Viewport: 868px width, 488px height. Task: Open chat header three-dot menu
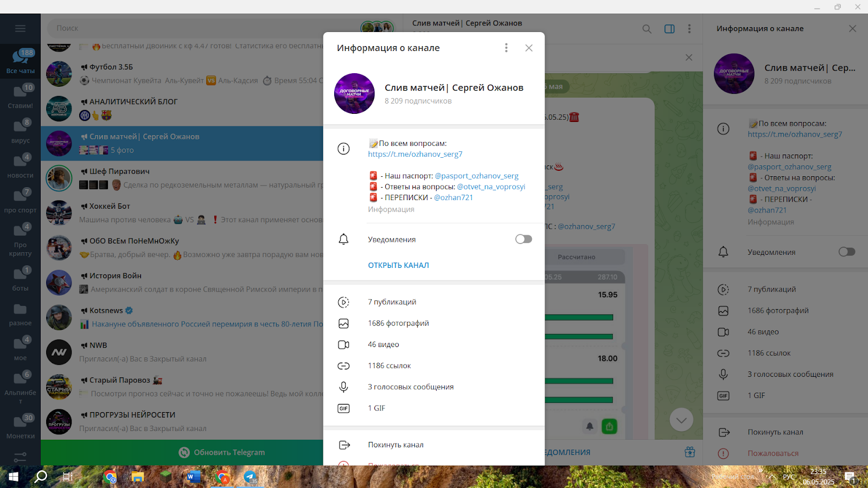690,29
